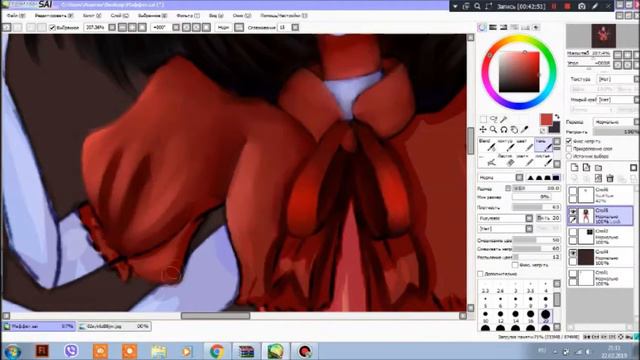Hide the selected character layer eye
640x360 pixels.
(573, 211)
